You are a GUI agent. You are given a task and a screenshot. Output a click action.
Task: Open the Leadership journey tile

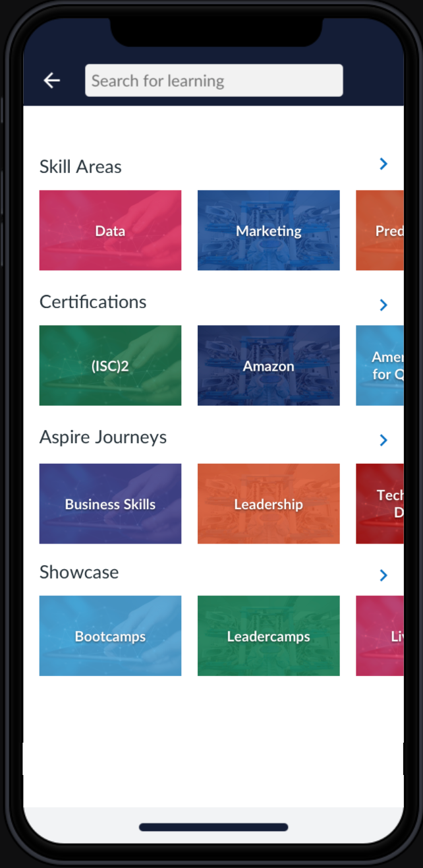pyautogui.click(x=269, y=504)
